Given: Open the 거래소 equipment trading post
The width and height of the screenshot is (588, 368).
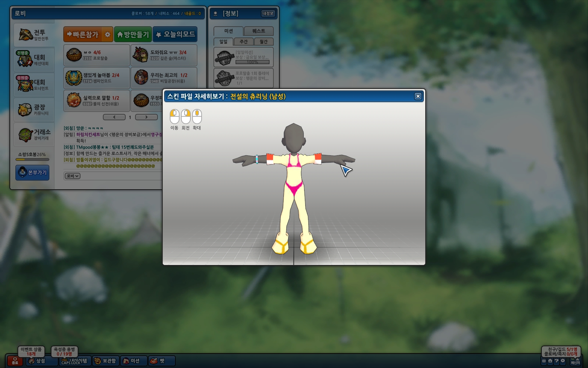Looking at the screenshot, I should pyautogui.click(x=34, y=134).
